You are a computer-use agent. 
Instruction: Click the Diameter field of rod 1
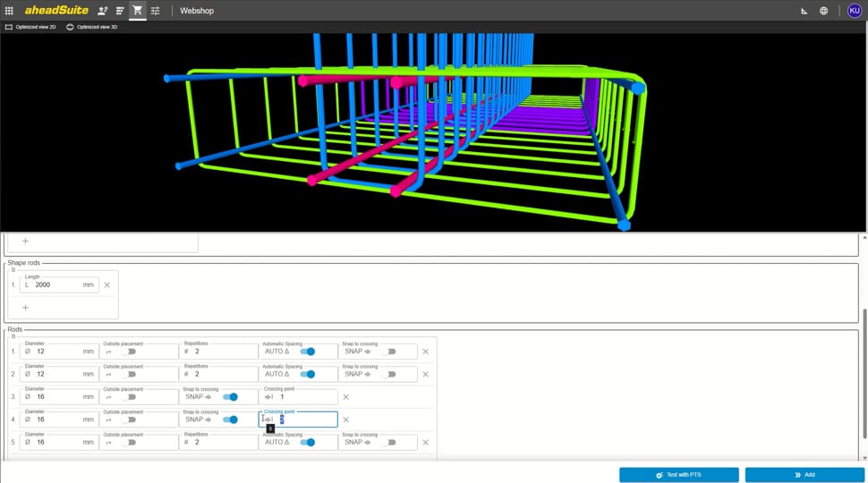tap(58, 352)
